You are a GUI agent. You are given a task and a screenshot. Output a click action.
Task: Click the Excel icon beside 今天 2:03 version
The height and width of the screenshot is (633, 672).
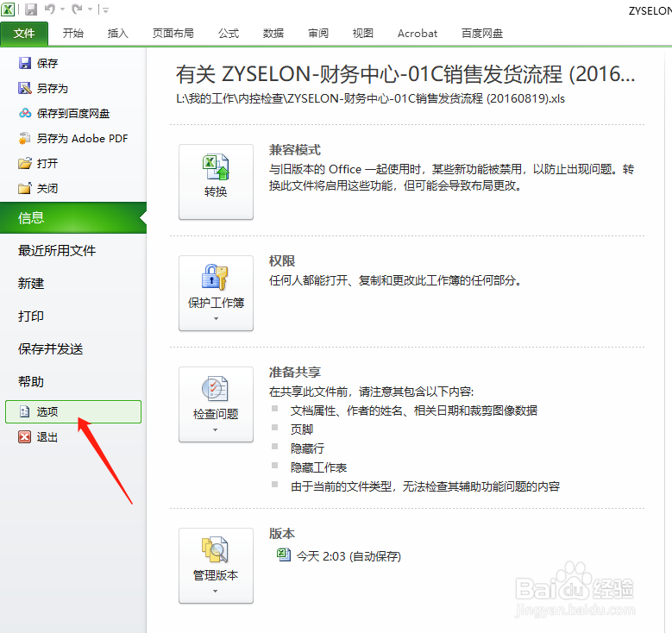pyautogui.click(x=283, y=555)
